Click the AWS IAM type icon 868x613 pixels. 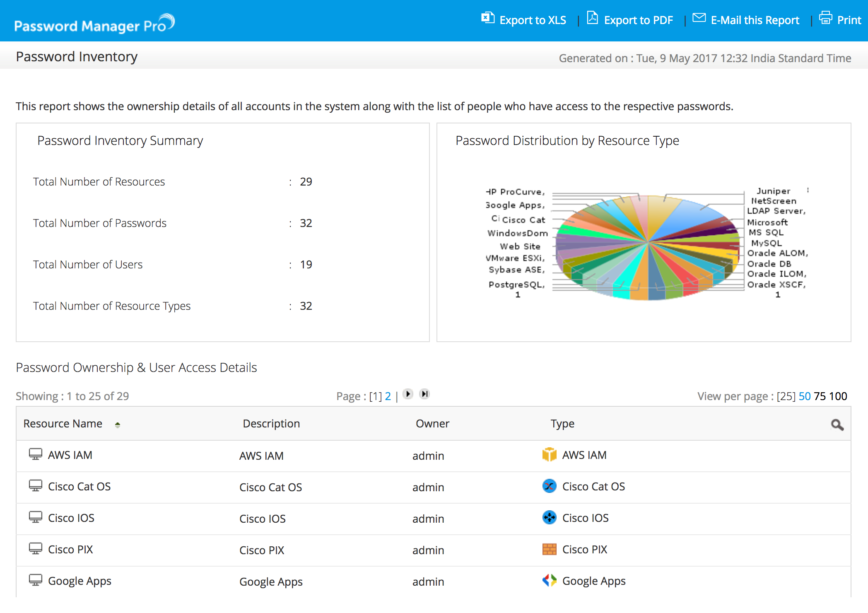(549, 455)
